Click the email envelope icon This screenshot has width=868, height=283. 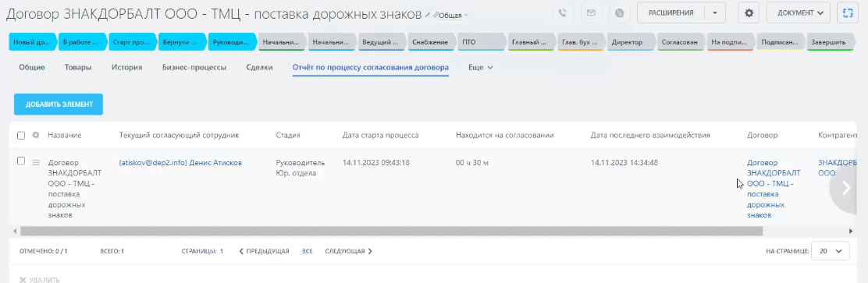click(x=591, y=12)
